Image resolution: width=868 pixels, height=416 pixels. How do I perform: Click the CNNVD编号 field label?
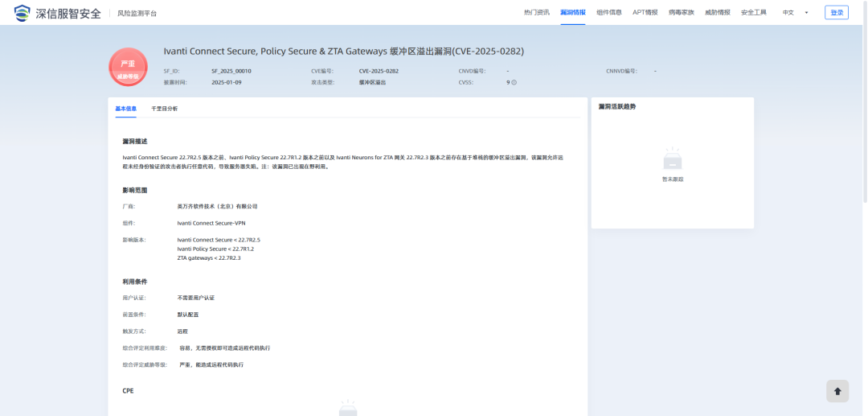[621, 71]
